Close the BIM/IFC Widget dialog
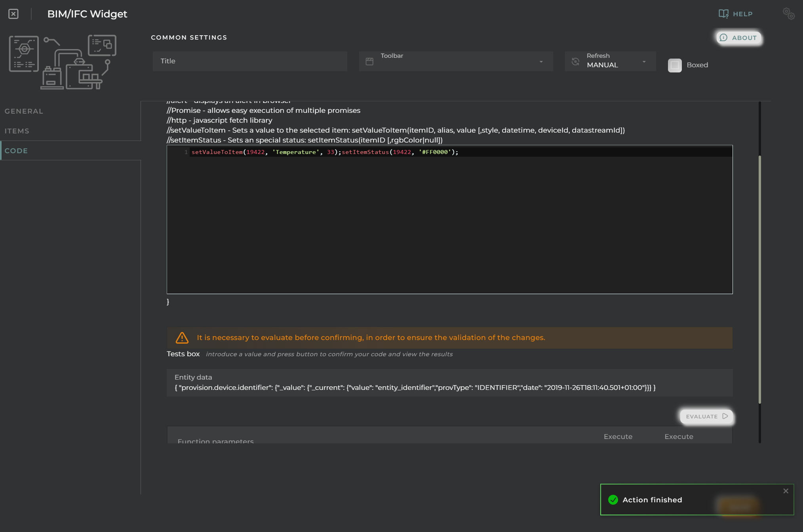The height and width of the screenshot is (532, 803). point(13,14)
